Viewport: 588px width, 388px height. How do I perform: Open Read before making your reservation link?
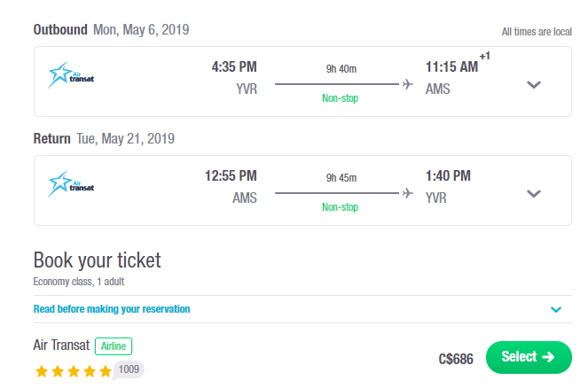[x=112, y=309]
